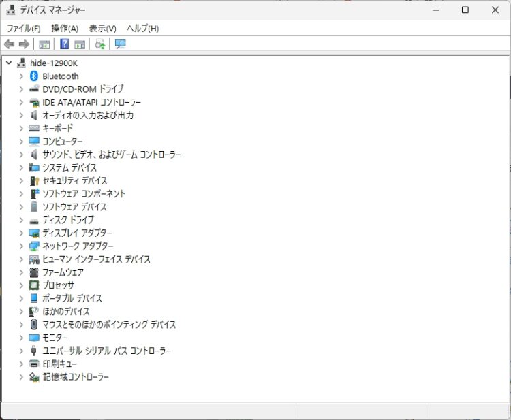Select the ユニバーサル シリアル バス コントローラー label

(107, 351)
